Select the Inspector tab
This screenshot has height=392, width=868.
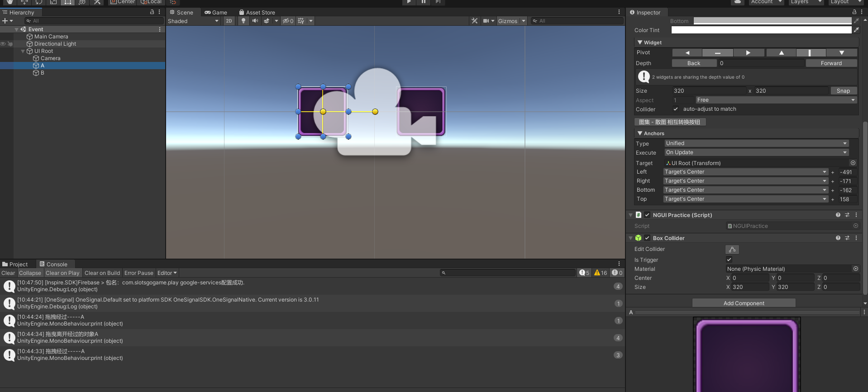645,12
